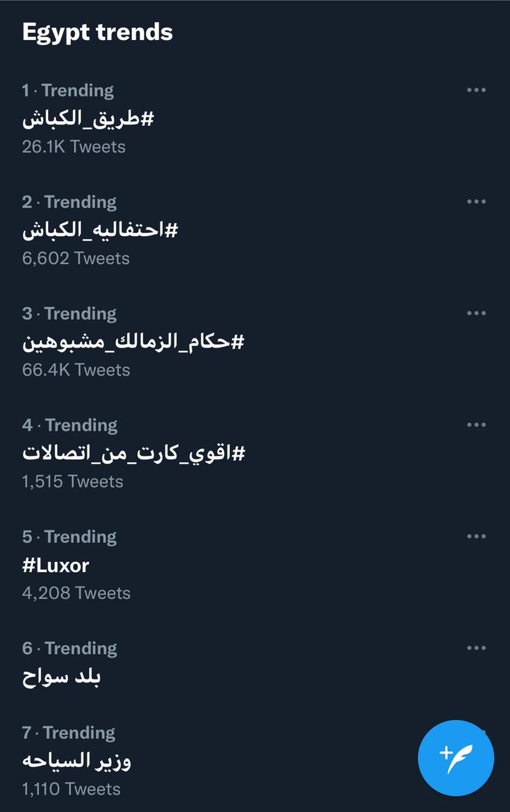Open more options for trend number 4
Image resolution: width=510 pixels, height=812 pixels.
click(476, 425)
